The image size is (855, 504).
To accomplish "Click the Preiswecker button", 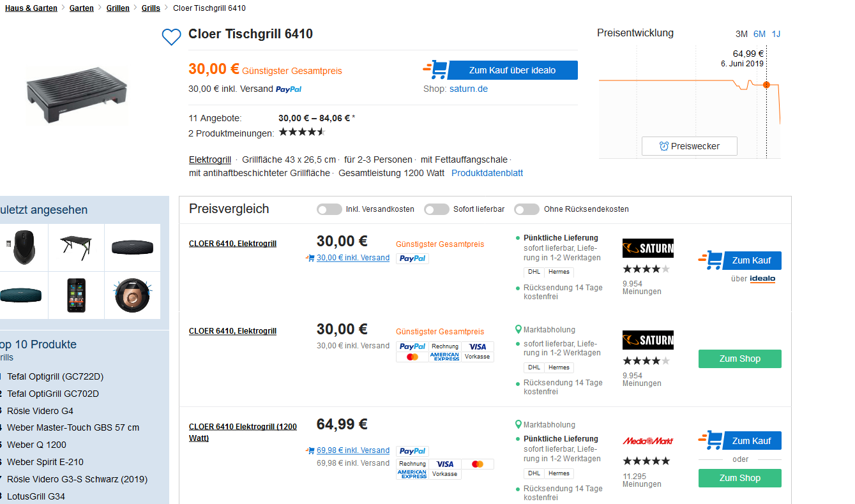I will tap(689, 146).
